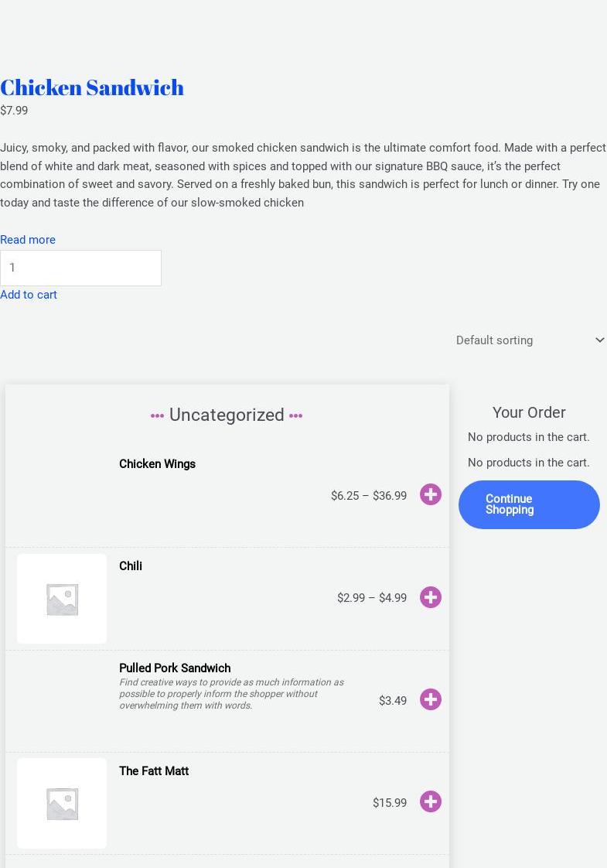Click Chicken Wings price range $6.25 – $36.99

(369, 496)
